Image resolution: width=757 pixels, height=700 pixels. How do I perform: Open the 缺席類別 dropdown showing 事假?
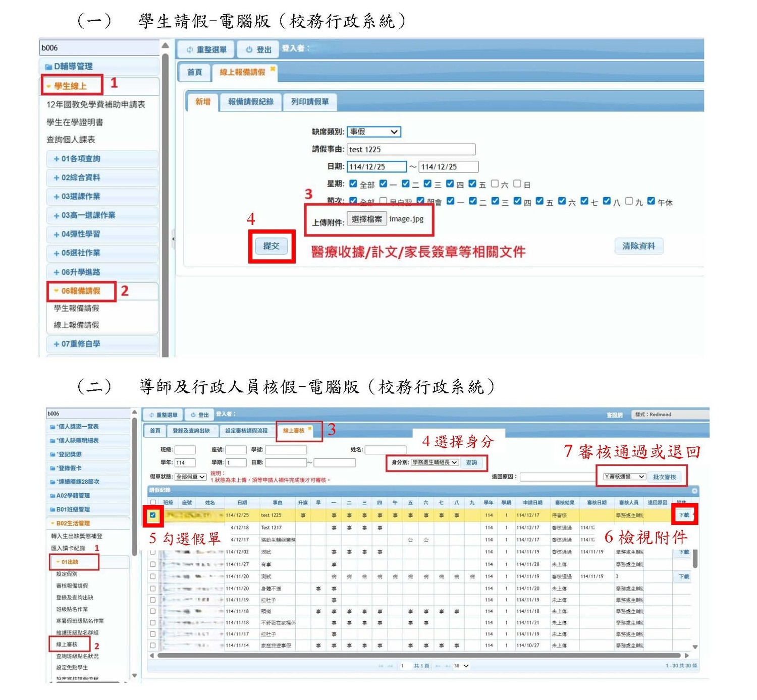tap(373, 132)
